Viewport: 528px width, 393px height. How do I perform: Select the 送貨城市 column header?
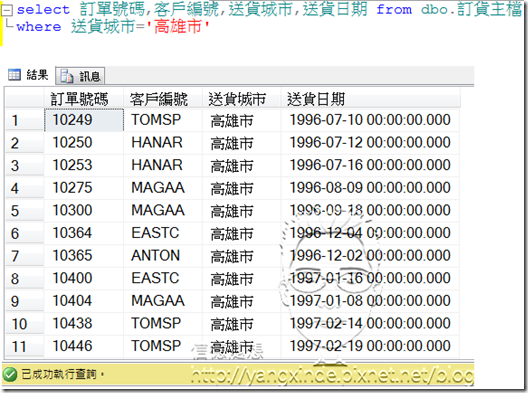point(241,99)
